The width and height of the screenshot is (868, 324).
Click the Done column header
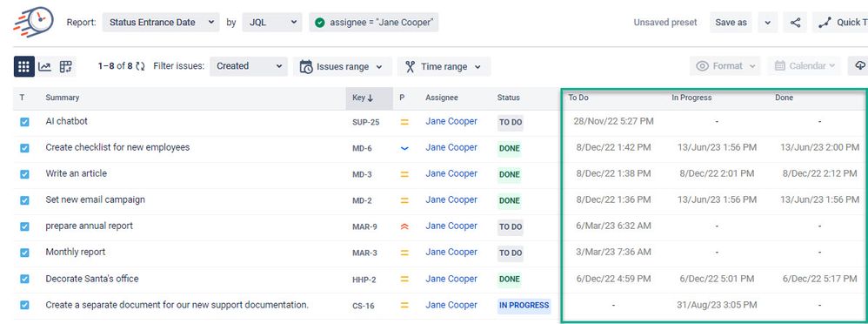pyautogui.click(x=784, y=98)
